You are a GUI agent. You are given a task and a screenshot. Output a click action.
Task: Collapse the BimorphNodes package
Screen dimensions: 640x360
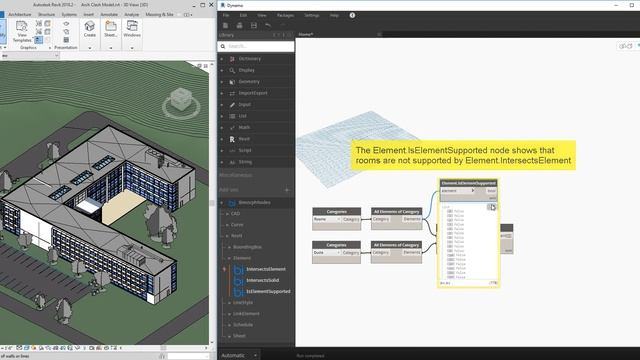coord(222,202)
